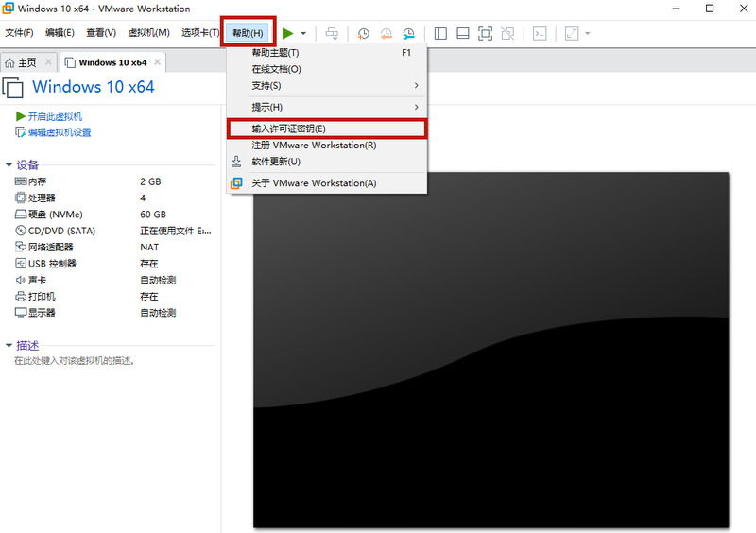This screenshot has height=533, width=756.
Task: Expand the 支持(S) submenu
Action: tap(327, 85)
